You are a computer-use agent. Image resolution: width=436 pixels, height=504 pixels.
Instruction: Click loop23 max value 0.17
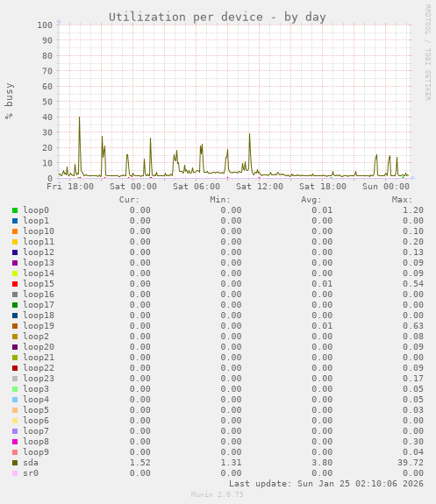tap(413, 379)
